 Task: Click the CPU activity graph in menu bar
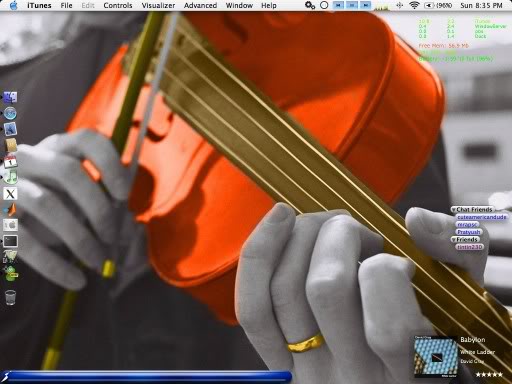[382, 6]
